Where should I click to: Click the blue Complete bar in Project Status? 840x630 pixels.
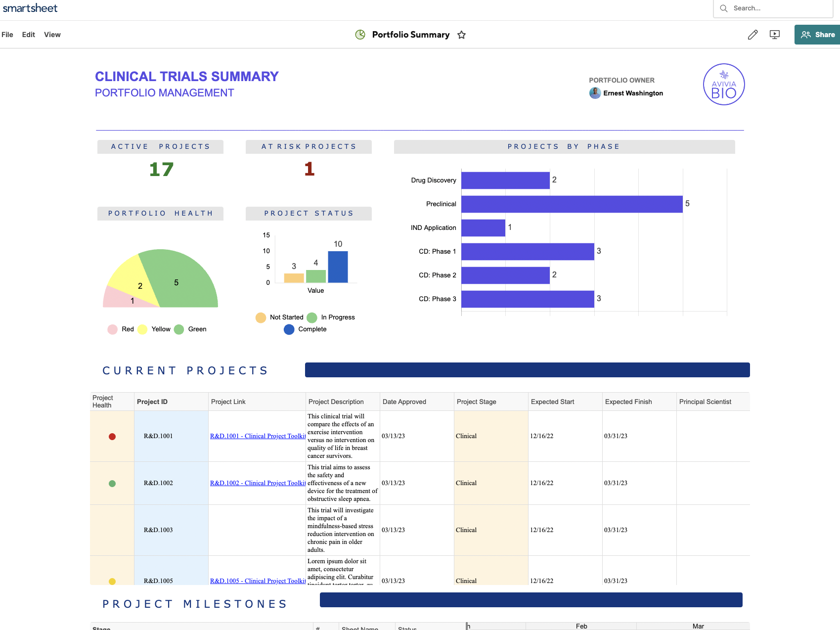tap(338, 267)
